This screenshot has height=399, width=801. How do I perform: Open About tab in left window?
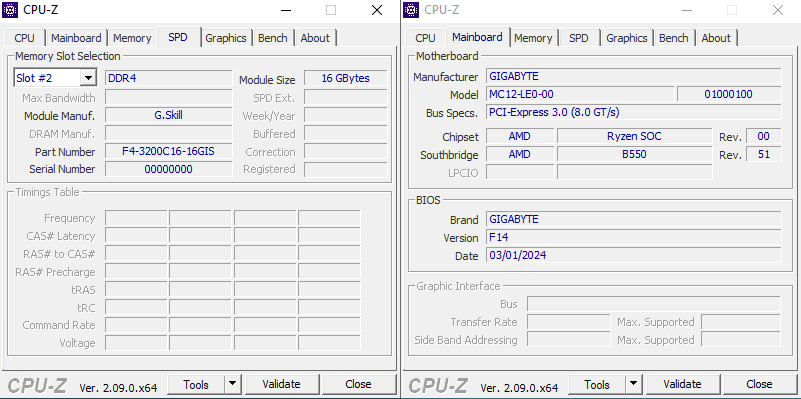coord(315,38)
